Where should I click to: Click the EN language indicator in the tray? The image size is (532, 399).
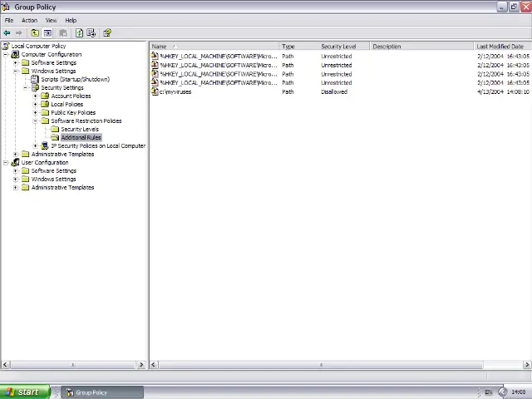488,392
